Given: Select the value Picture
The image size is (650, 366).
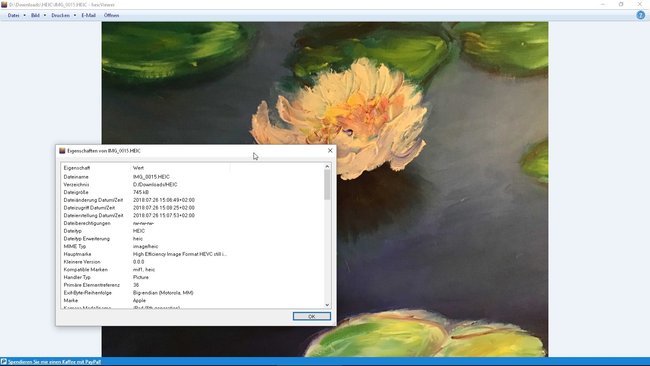Looking at the screenshot, I should [x=141, y=277].
